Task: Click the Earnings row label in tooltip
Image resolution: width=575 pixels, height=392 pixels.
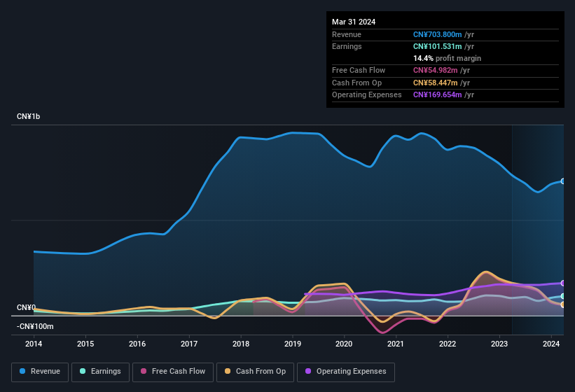Action: tap(347, 46)
